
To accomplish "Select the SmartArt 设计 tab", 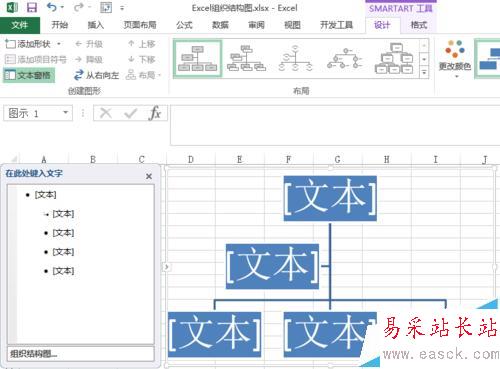I will (x=382, y=25).
